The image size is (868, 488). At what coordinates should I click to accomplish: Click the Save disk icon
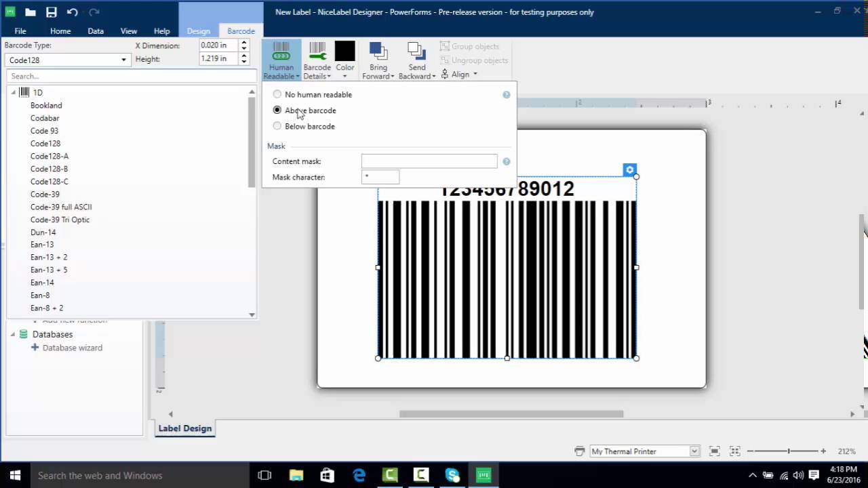tap(52, 12)
